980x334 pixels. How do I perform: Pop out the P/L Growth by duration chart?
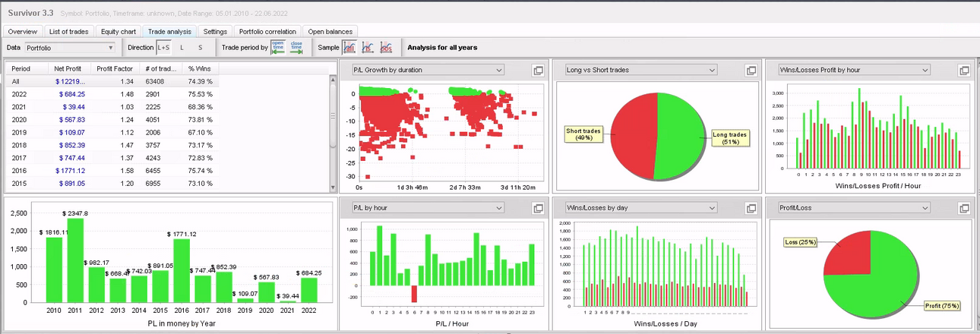pyautogui.click(x=538, y=71)
